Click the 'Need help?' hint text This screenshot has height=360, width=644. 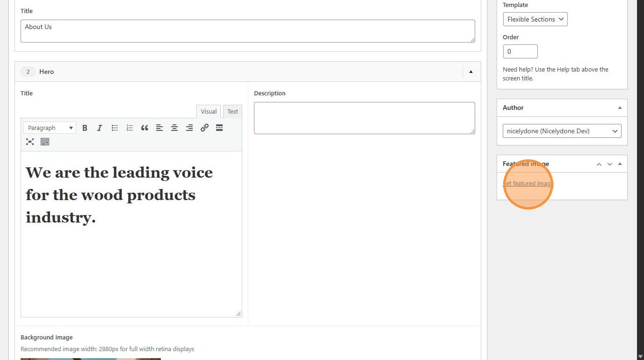pyautogui.click(x=556, y=74)
